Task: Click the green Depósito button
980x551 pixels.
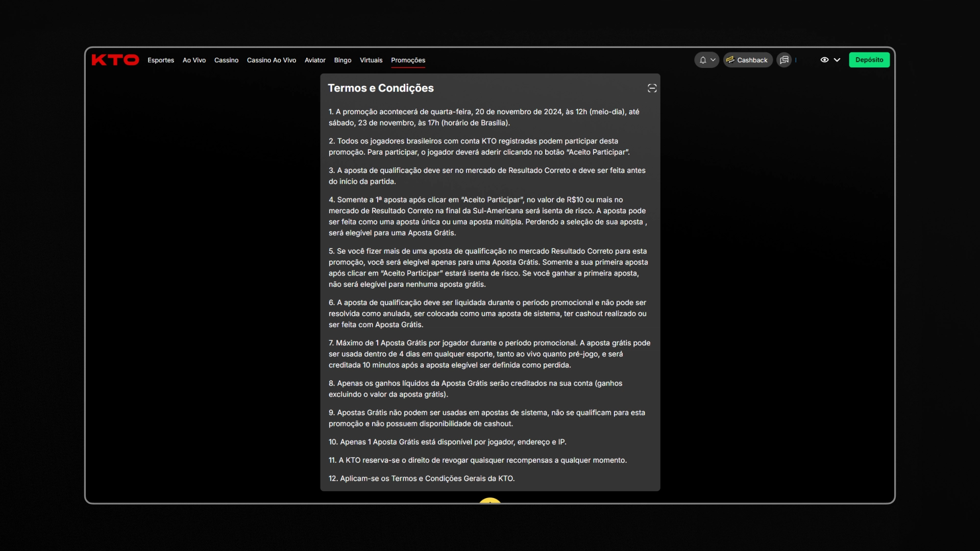Action: 869,60
